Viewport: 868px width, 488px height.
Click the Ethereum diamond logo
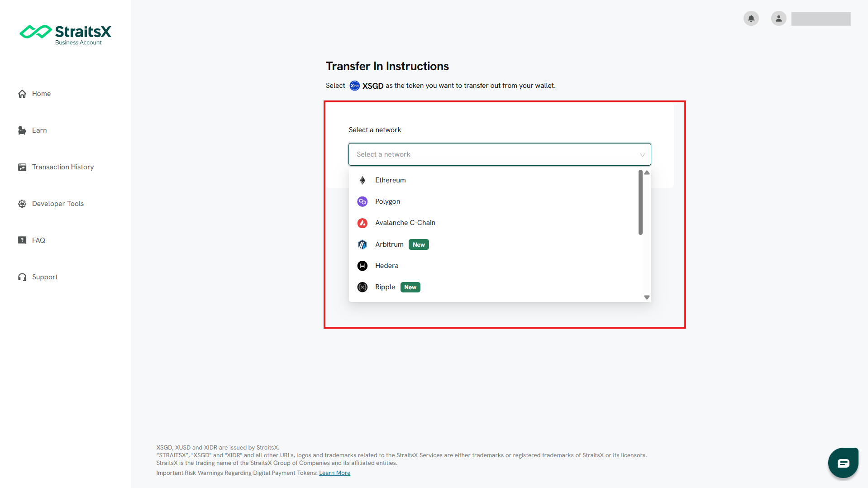pos(362,180)
